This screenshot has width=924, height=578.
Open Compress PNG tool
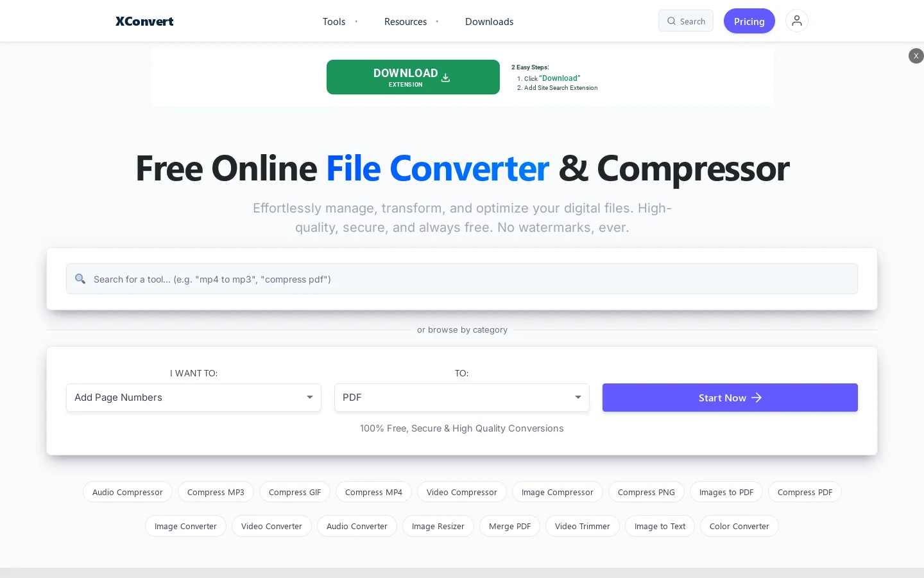646,492
